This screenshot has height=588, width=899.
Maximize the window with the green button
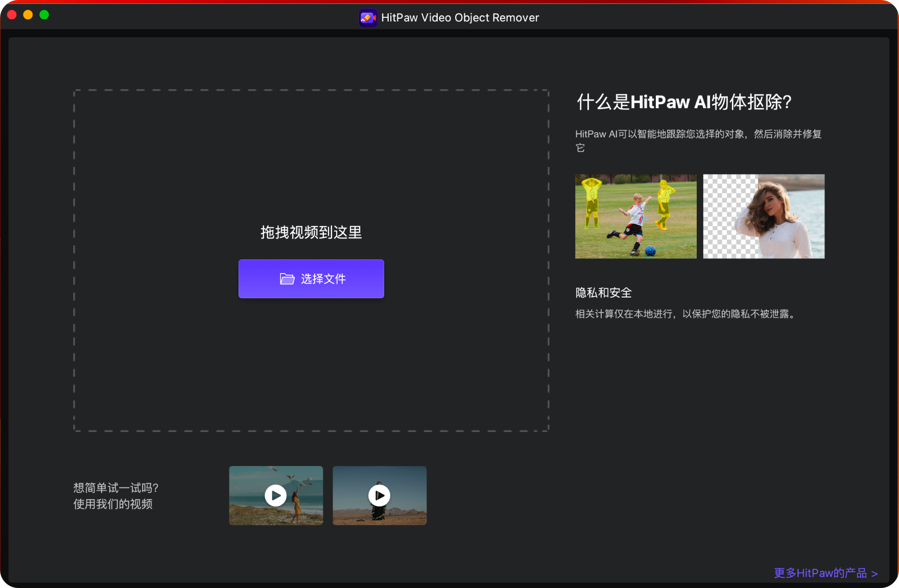click(44, 15)
